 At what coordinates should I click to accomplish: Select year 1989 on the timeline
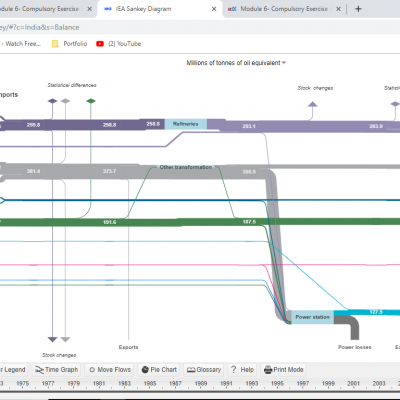pos(201,384)
